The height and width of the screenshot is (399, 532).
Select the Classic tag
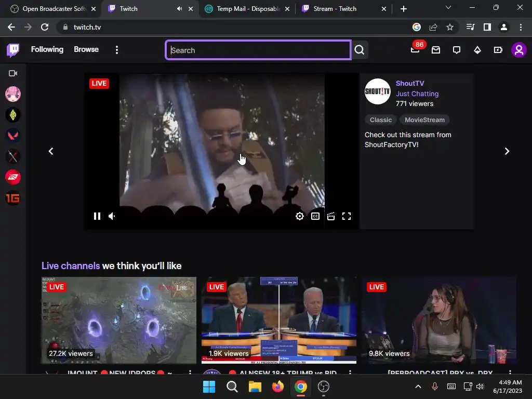(381, 120)
